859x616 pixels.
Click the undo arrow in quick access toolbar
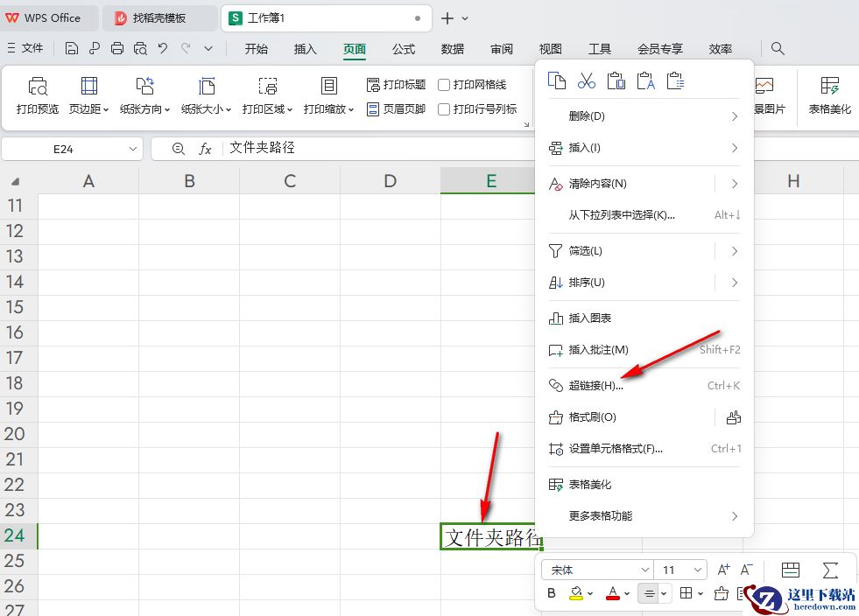(163, 48)
